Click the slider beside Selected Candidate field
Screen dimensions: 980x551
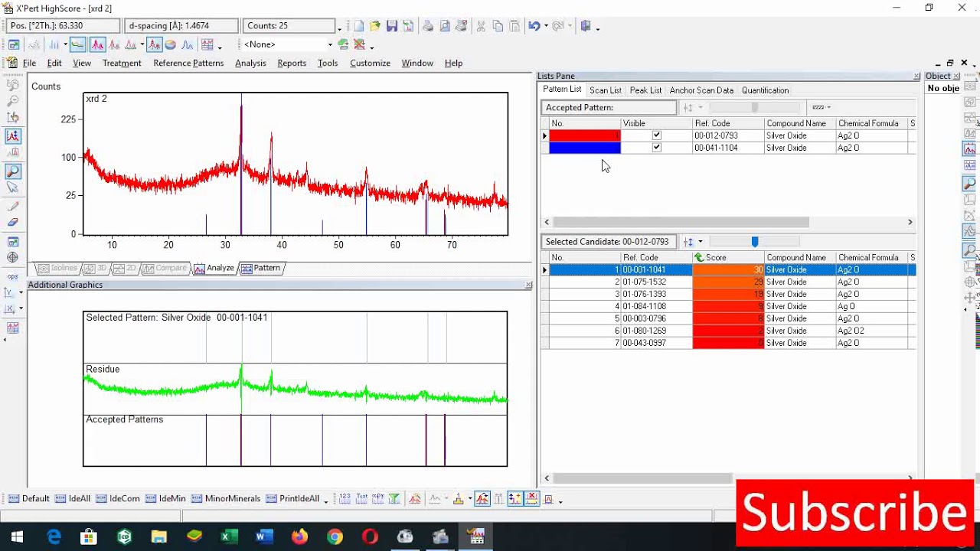pyautogui.click(x=754, y=242)
